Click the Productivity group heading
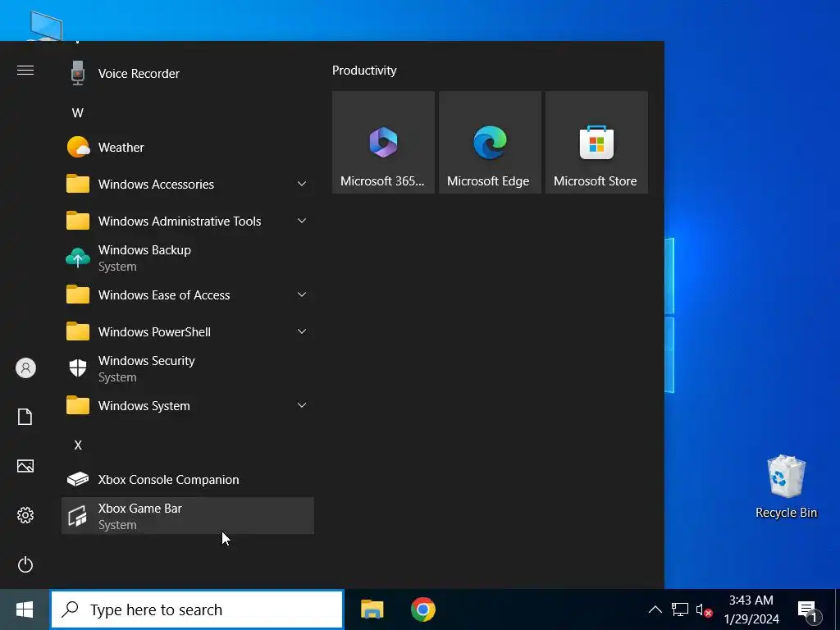The width and height of the screenshot is (840, 630). tap(364, 71)
